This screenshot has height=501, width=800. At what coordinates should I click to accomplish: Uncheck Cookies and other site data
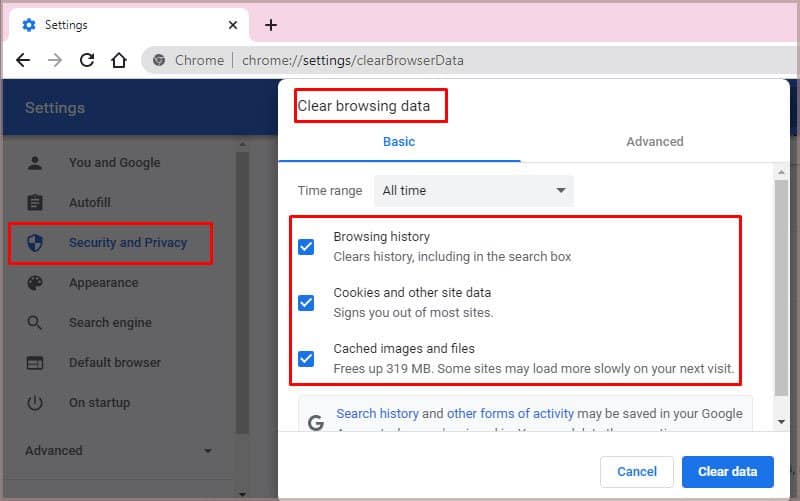[306, 303]
